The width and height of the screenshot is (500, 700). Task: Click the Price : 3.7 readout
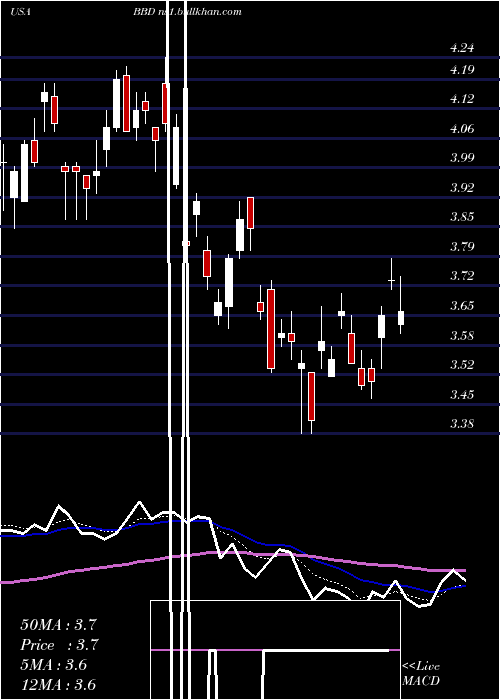tap(59, 645)
